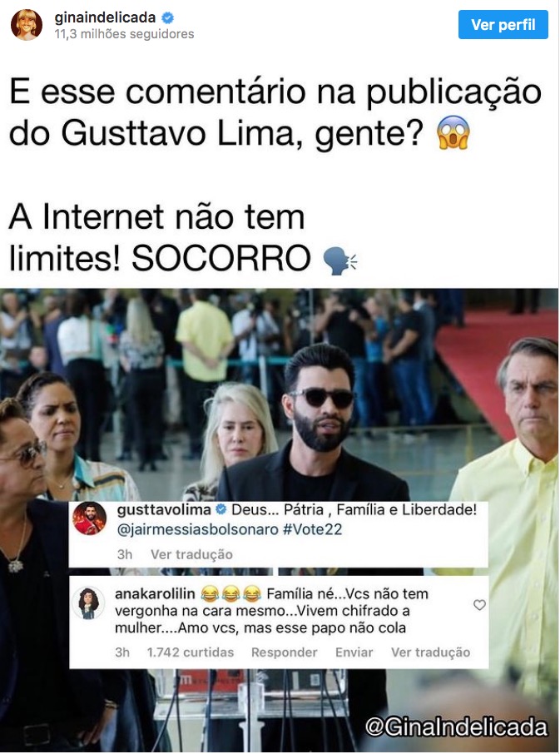Click the speaking head emoji after SOCORRO
The height and width of the screenshot is (754, 560).
[339, 260]
